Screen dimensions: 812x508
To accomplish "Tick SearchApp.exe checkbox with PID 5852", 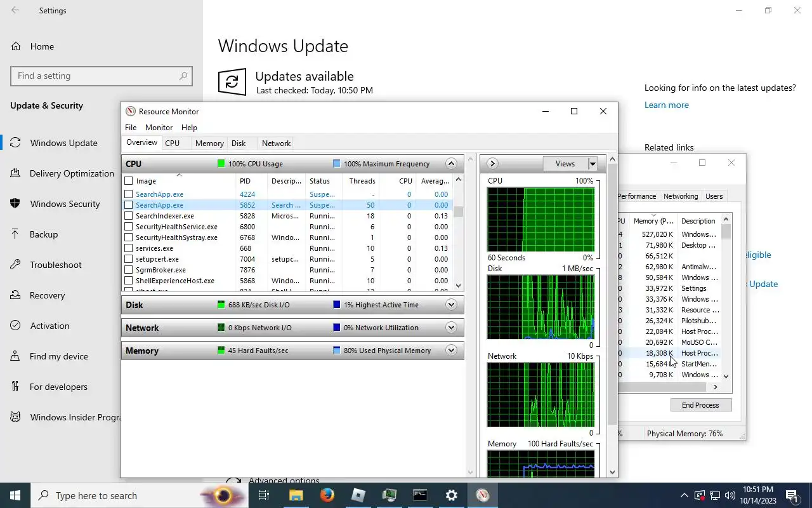I will pyautogui.click(x=129, y=205).
